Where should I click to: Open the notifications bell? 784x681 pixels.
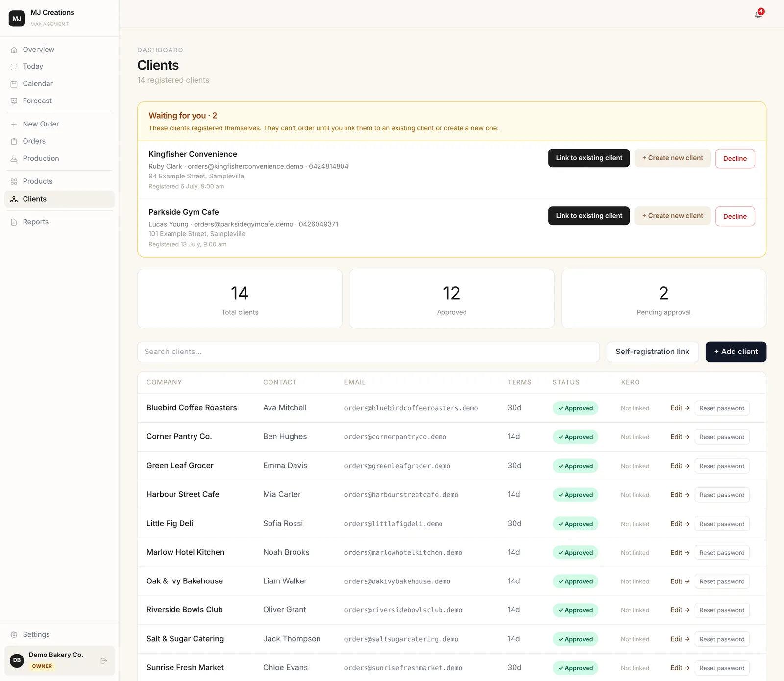pos(758,14)
